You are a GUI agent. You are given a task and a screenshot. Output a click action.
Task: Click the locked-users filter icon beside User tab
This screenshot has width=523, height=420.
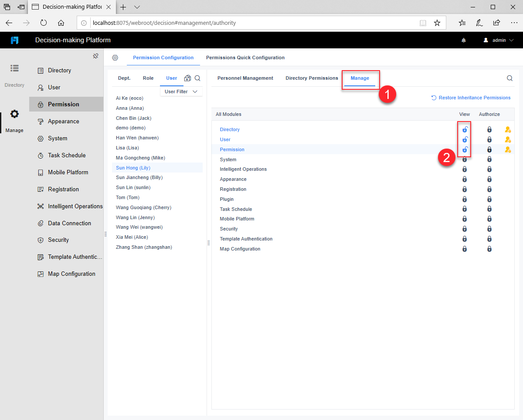point(187,78)
